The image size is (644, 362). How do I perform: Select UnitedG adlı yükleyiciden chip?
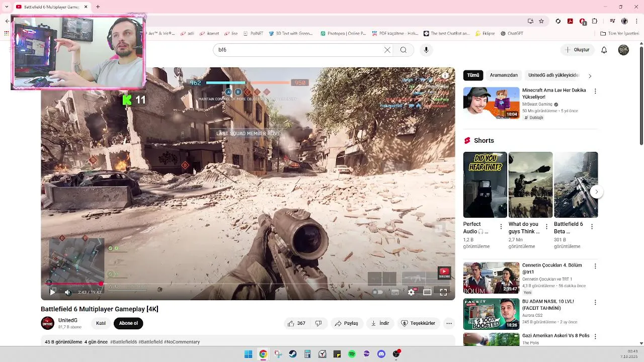click(x=553, y=75)
